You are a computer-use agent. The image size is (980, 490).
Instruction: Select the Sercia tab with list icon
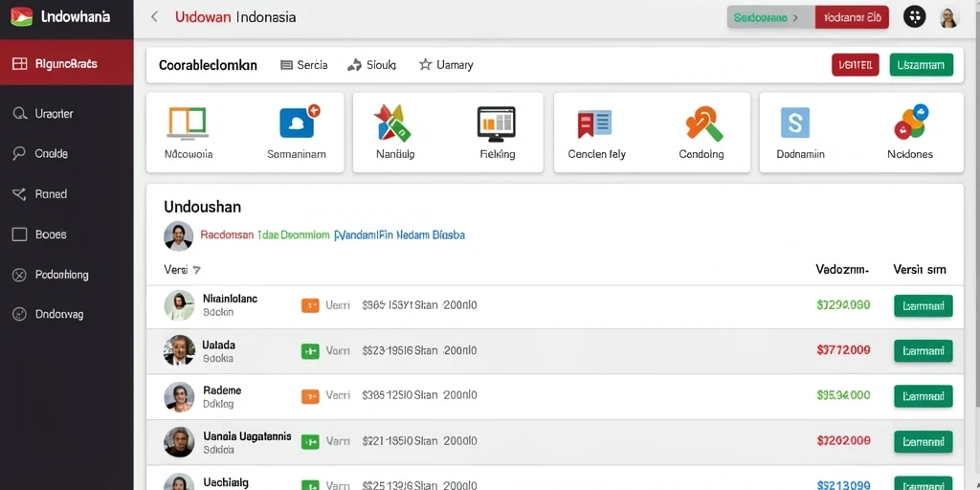tap(303, 64)
